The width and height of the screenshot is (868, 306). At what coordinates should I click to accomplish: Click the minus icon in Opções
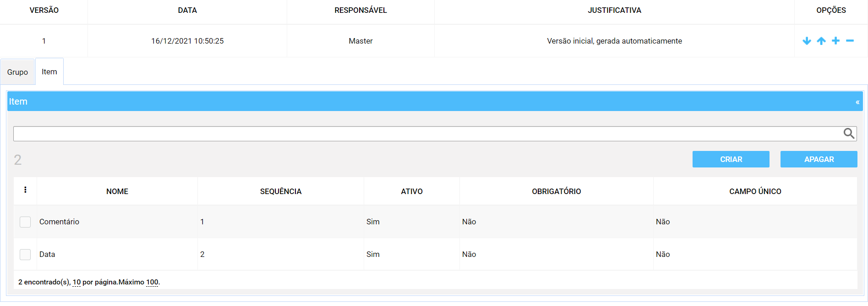point(850,41)
